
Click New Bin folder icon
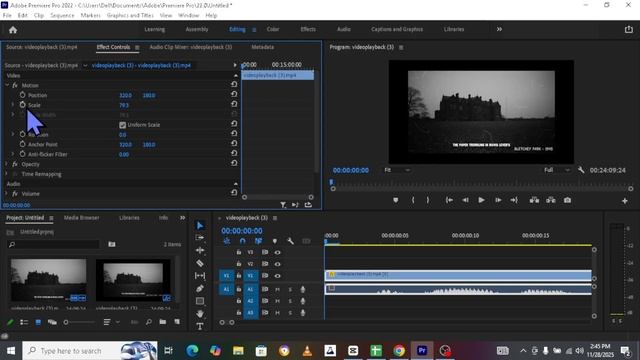click(162, 322)
